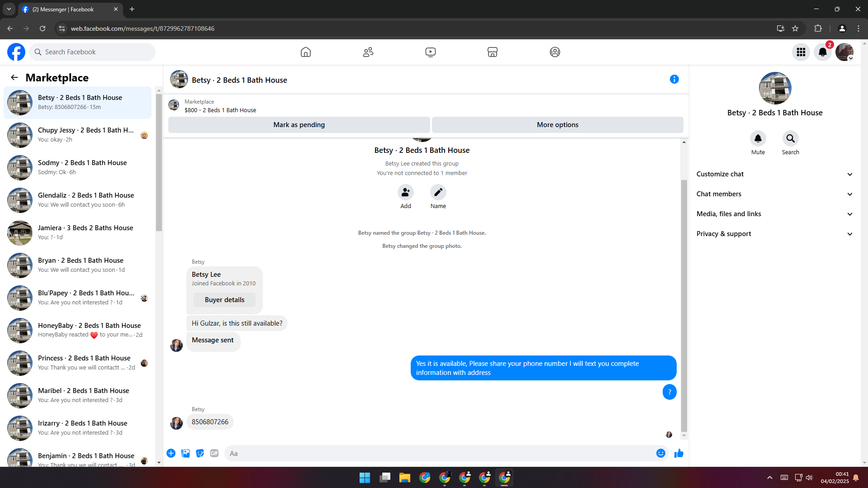Bookmark this page with the star icon
Viewport: 868px width, 488px height.
click(x=795, y=28)
